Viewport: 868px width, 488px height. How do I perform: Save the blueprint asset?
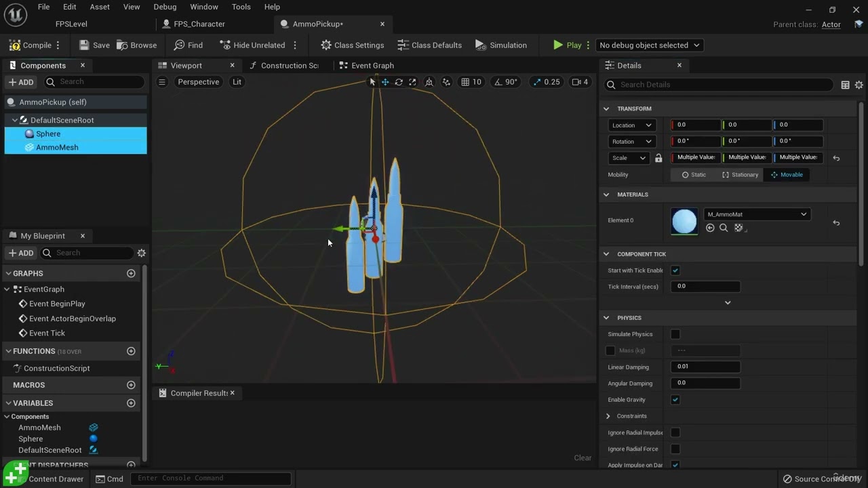94,45
